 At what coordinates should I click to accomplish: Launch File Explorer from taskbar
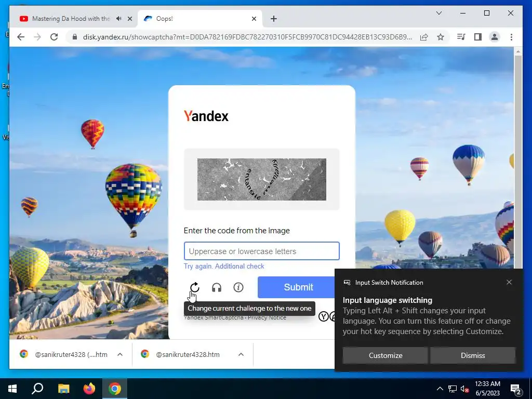pos(63,389)
